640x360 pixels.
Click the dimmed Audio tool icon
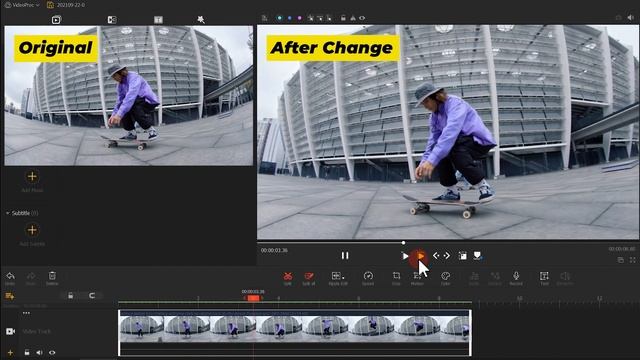(x=474, y=276)
